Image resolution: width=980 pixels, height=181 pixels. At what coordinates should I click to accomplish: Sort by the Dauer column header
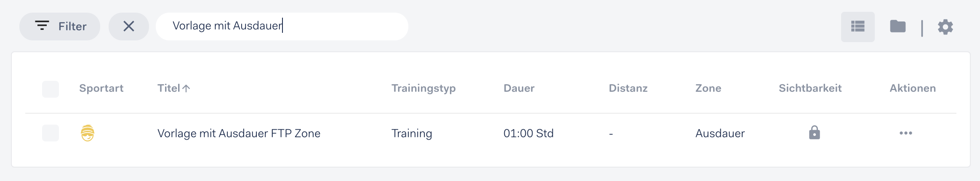tap(519, 88)
